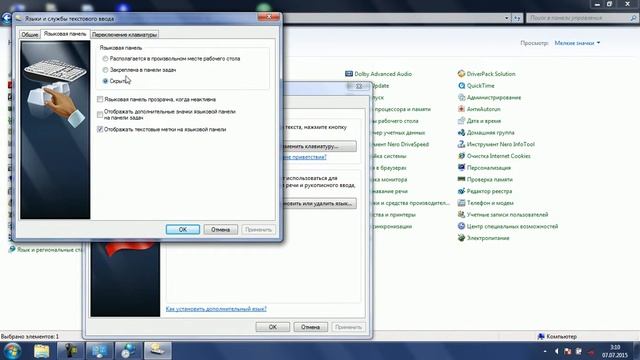The image size is (640, 360).
Task: Click the volume speaker tray icon
Action: click(557, 351)
